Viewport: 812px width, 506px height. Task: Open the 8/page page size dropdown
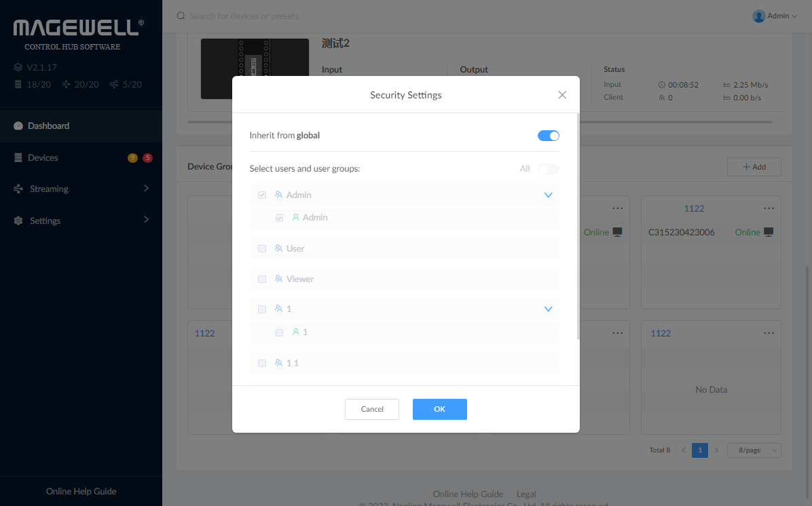[x=754, y=450]
